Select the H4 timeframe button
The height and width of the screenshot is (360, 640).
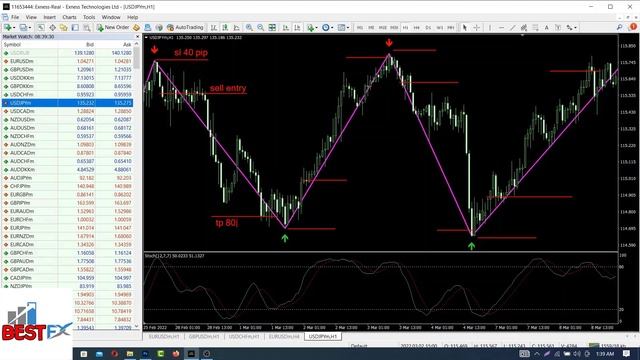[x=417, y=27]
